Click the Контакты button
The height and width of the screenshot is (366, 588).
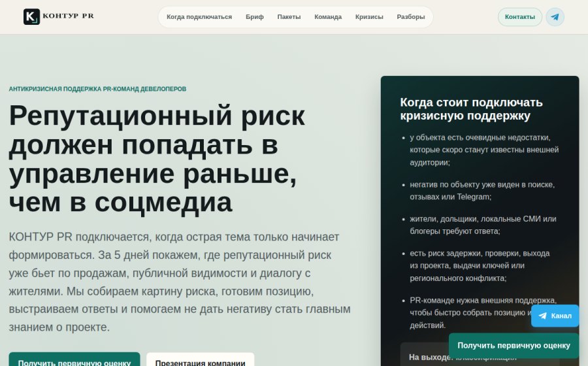(520, 17)
